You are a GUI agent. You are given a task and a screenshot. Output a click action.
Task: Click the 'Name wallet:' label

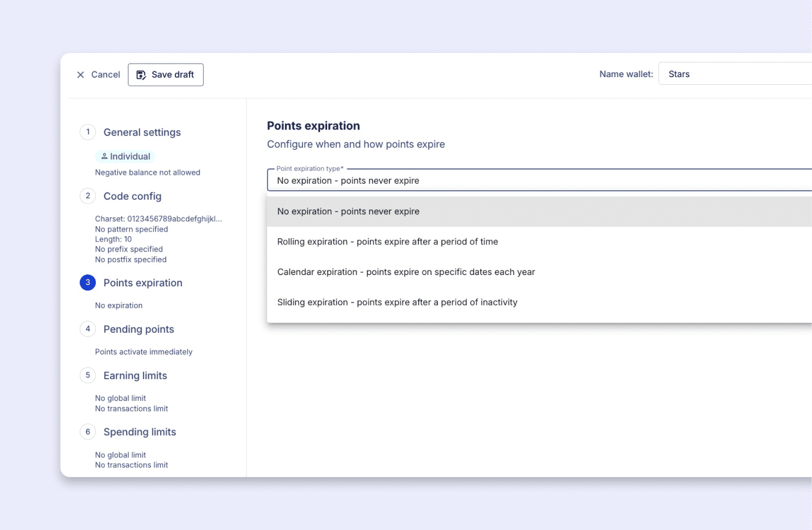[626, 74]
